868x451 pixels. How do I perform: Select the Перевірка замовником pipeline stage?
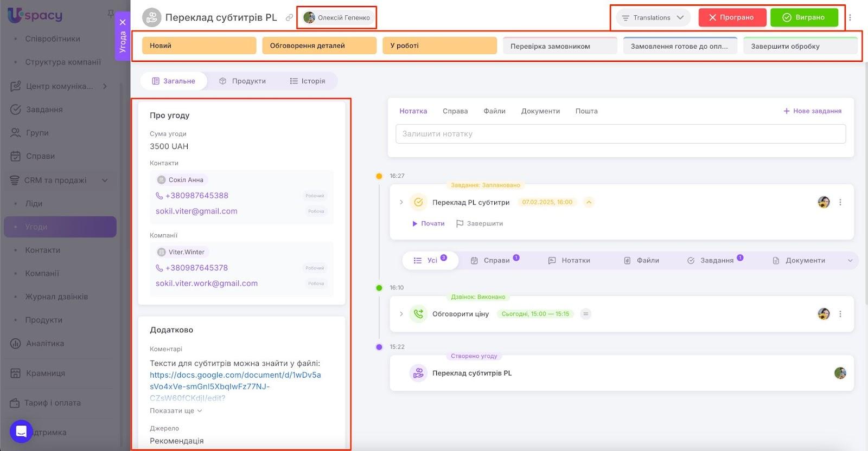tap(560, 46)
